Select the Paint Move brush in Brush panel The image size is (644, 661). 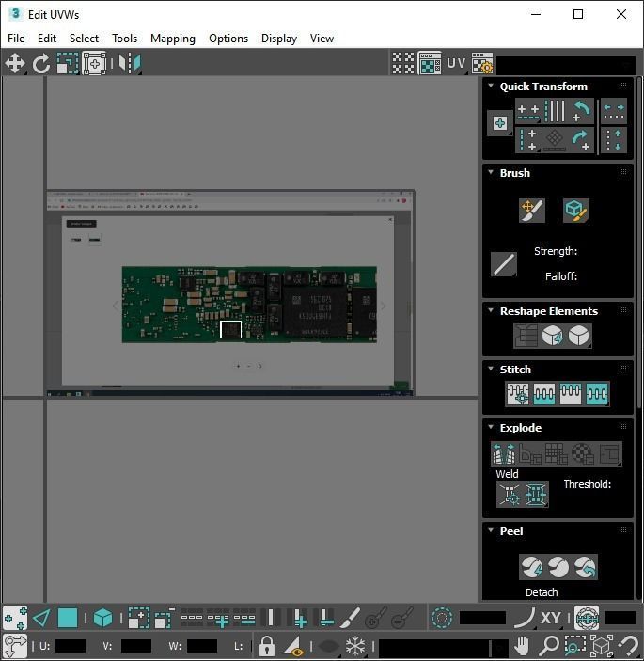[x=532, y=210]
